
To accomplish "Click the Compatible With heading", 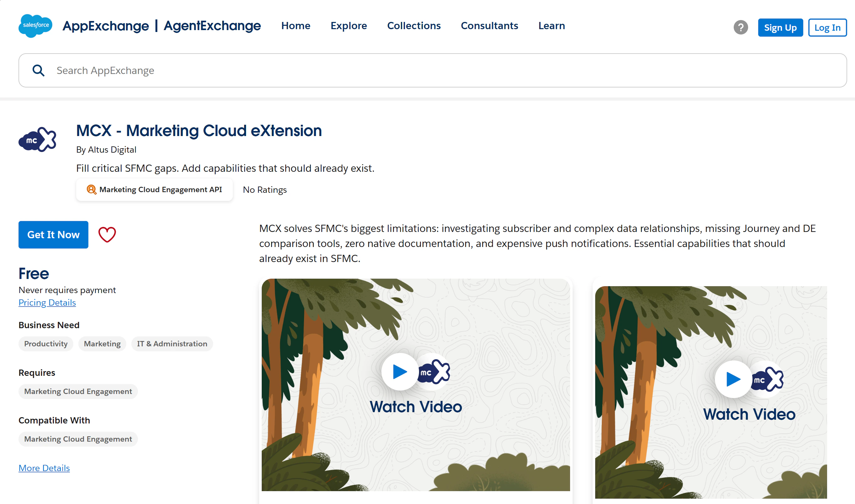I will click(x=54, y=420).
